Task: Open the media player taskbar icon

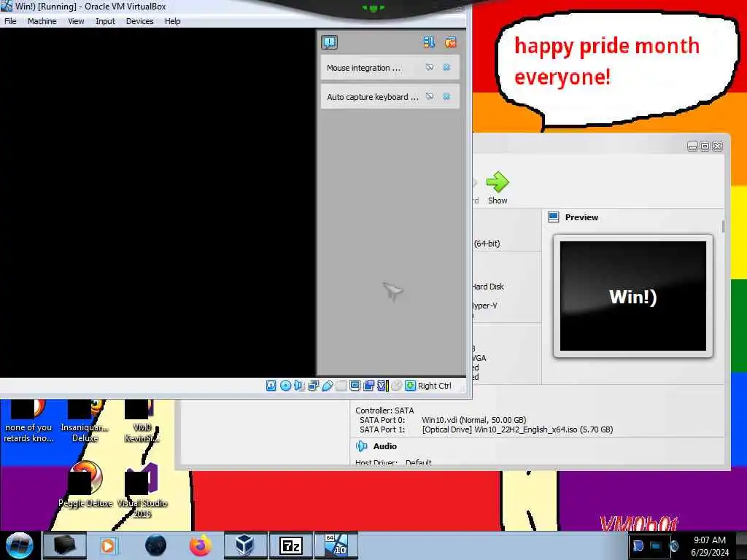Action: [109, 545]
